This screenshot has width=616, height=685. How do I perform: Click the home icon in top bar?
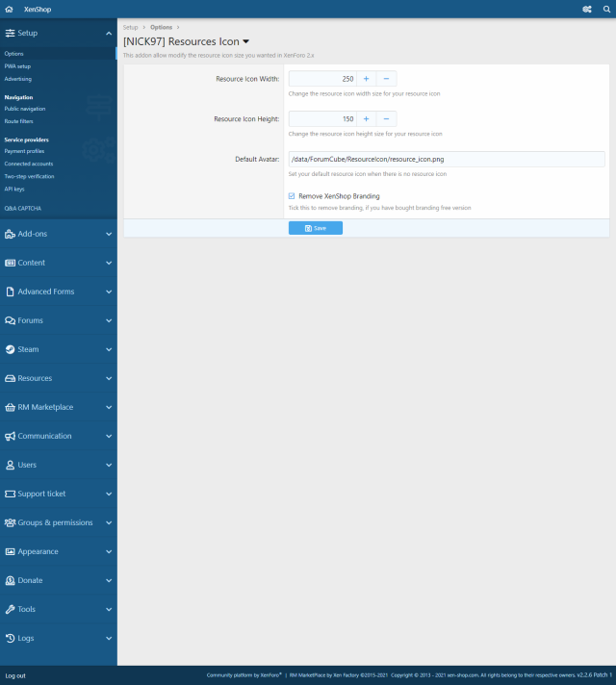point(10,9)
